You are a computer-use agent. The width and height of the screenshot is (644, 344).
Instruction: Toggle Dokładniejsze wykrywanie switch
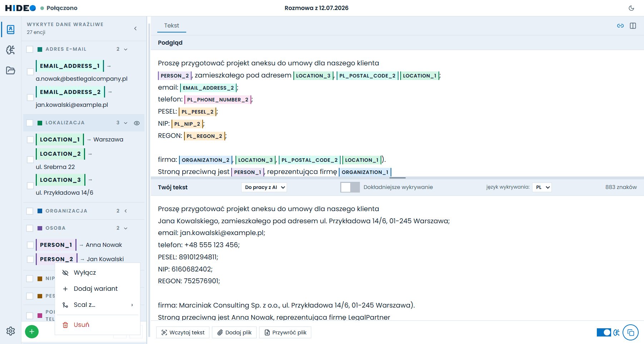click(x=350, y=187)
